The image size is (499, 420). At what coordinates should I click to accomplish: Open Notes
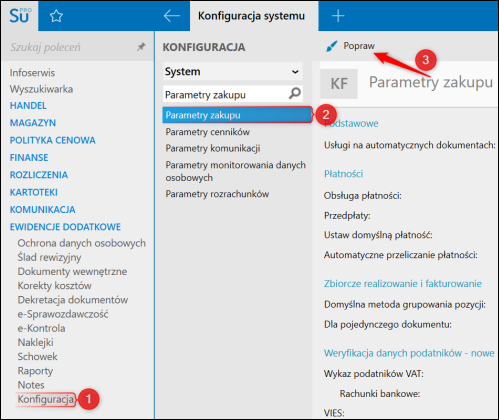pyautogui.click(x=31, y=385)
